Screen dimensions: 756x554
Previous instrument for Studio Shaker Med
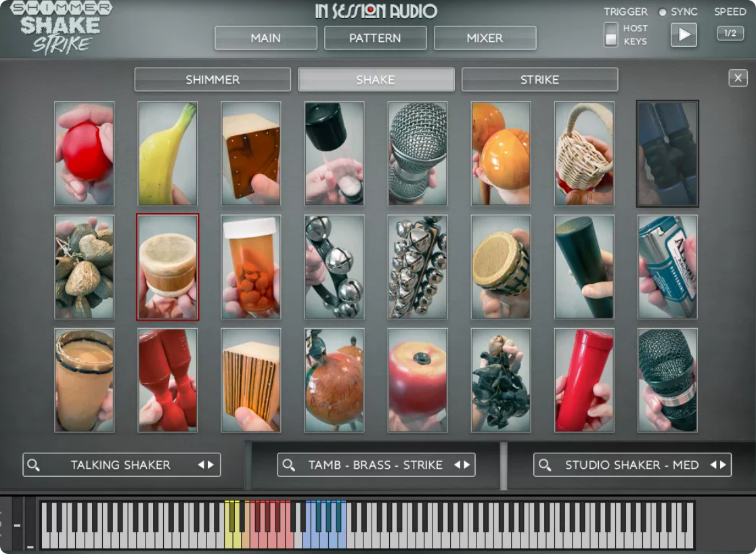tap(713, 465)
